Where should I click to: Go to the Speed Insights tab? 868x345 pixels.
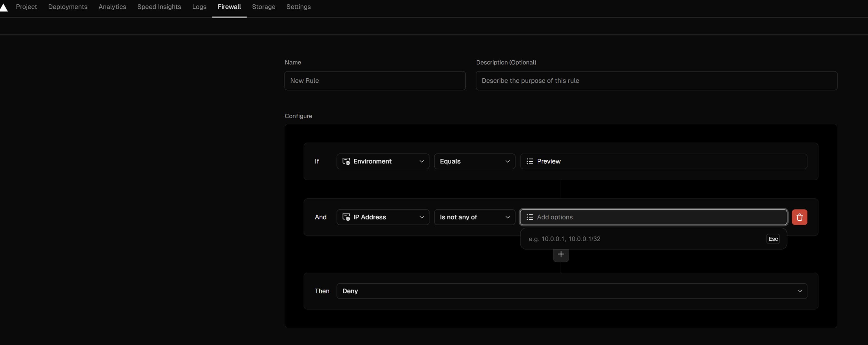point(159,7)
